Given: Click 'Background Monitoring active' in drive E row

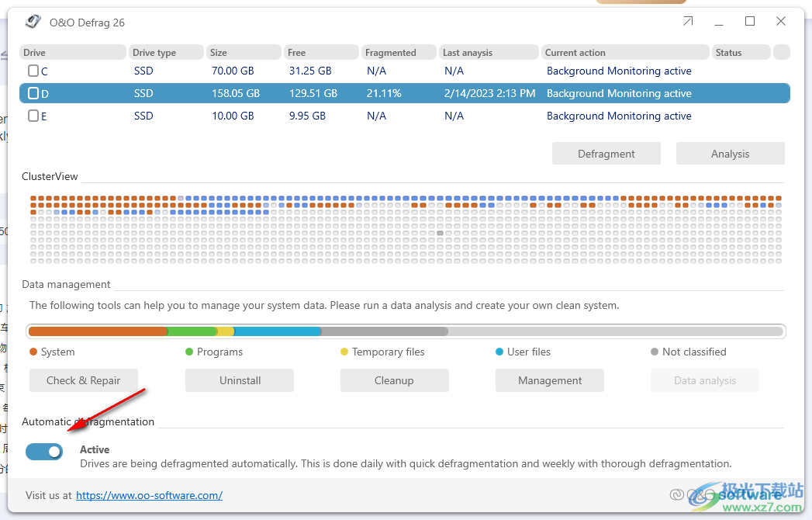Looking at the screenshot, I should (619, 116).
